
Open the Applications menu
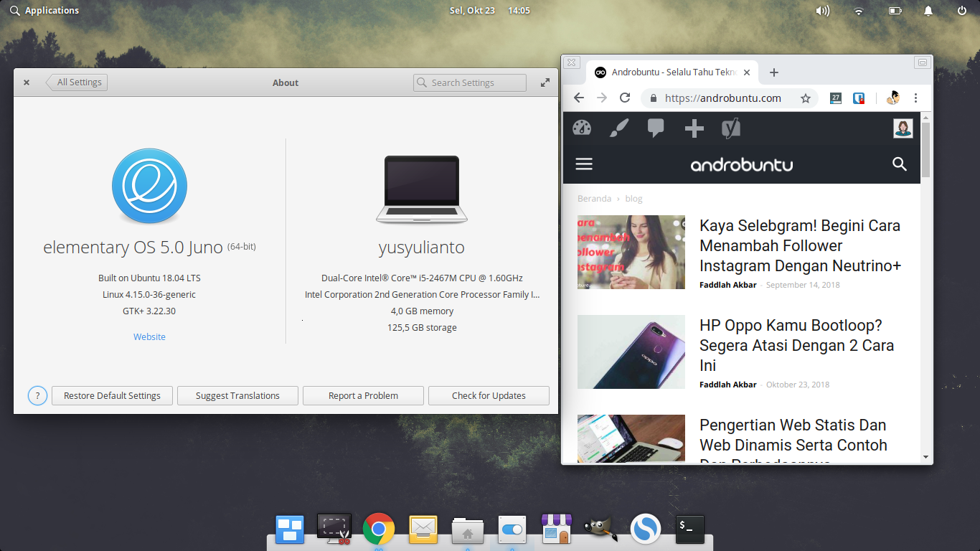pos(44,10)
